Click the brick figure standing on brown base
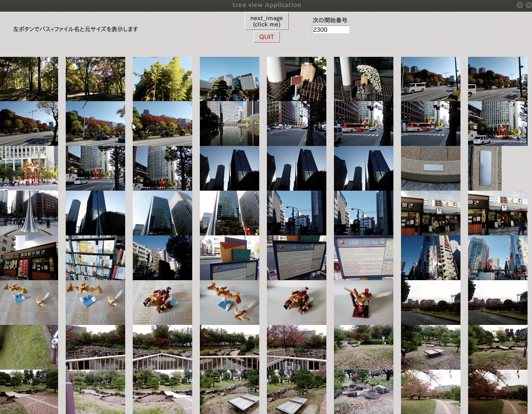 tap(363, 303)
